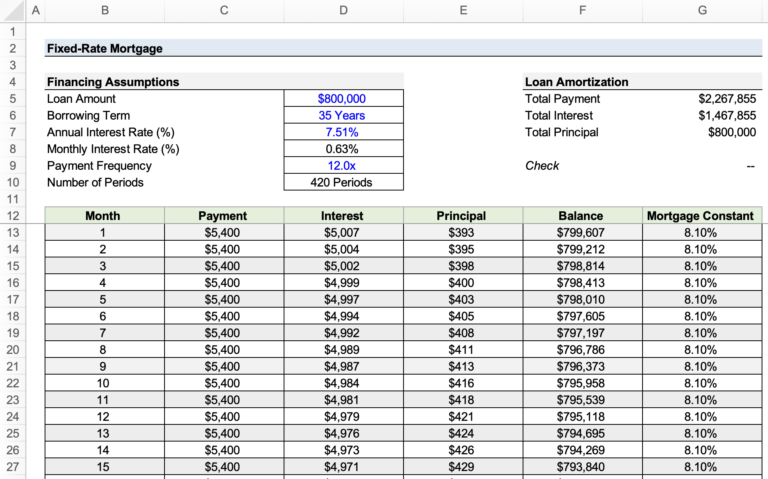Select the 7.51% annual interest rate cell

coord(343,132)
